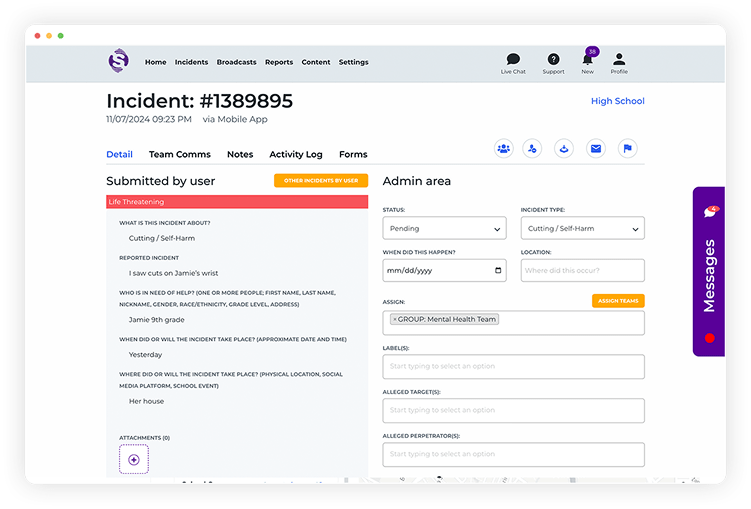Click the download icon in incident toolbar

pos(564,149)
